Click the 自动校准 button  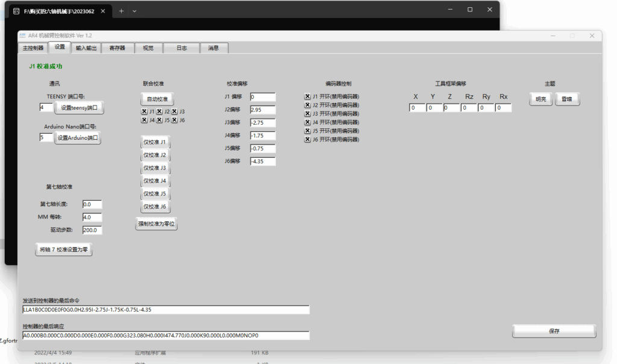point(157,99)
